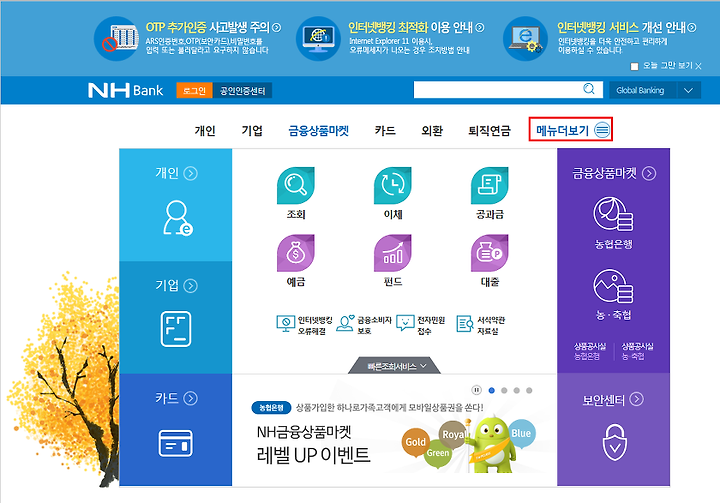Image resolution: width=720 pixels, height=503 pixels.
Task: Open the Global Banking dropdown arrow
Action: click(x=688, y=90)
